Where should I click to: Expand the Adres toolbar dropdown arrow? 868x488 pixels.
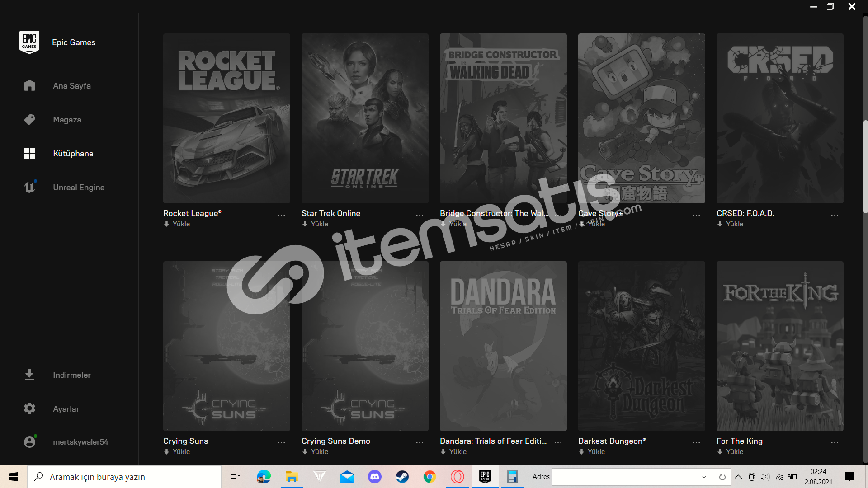[x=704, y=477]
